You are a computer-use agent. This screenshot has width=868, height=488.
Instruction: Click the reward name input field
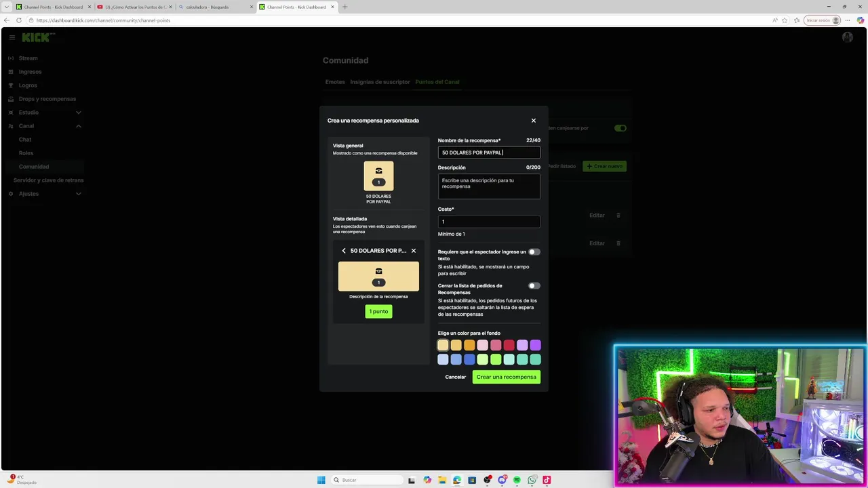pos(489,152)
